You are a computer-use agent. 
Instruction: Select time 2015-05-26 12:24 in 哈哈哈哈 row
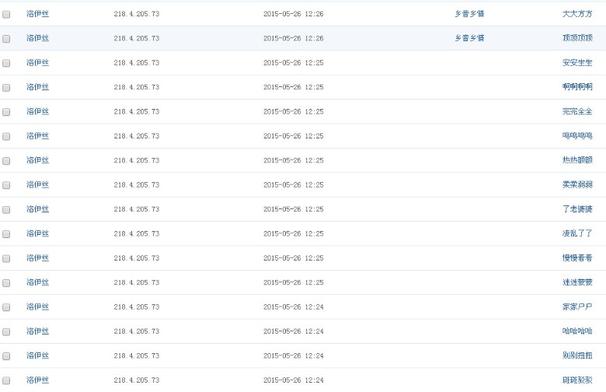(x=294, y=331)
